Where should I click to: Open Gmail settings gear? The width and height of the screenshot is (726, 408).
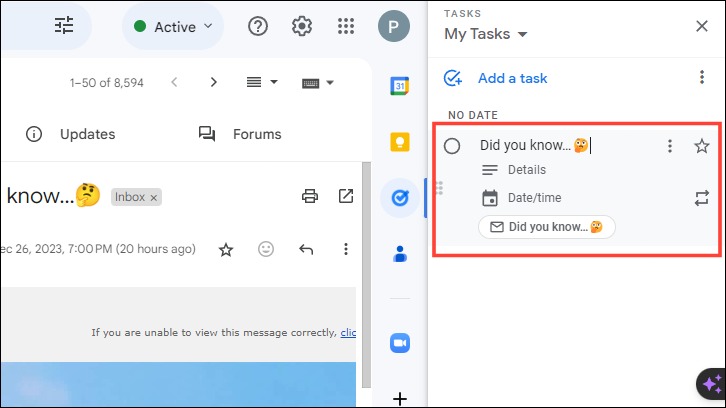coord(302,26)
